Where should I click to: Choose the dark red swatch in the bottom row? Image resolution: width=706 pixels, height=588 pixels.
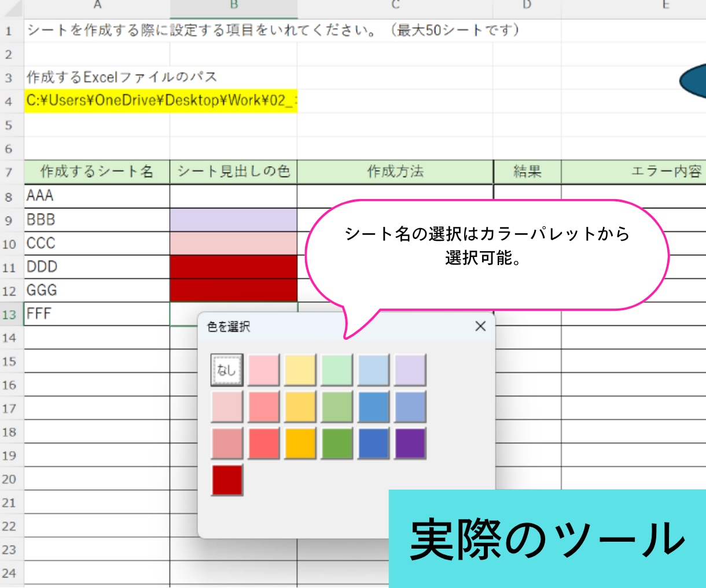pyautogui.click(x=227, y=480)
